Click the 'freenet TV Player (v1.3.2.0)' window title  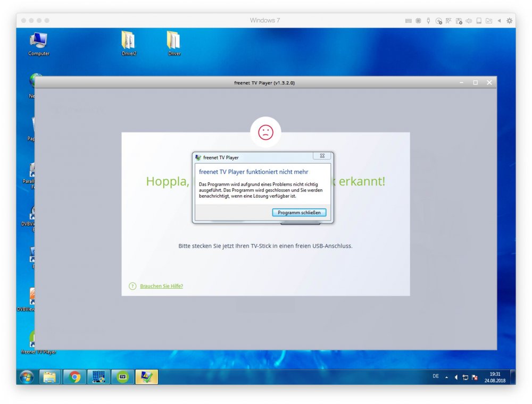pyautogui.click(x=264, y=83)
